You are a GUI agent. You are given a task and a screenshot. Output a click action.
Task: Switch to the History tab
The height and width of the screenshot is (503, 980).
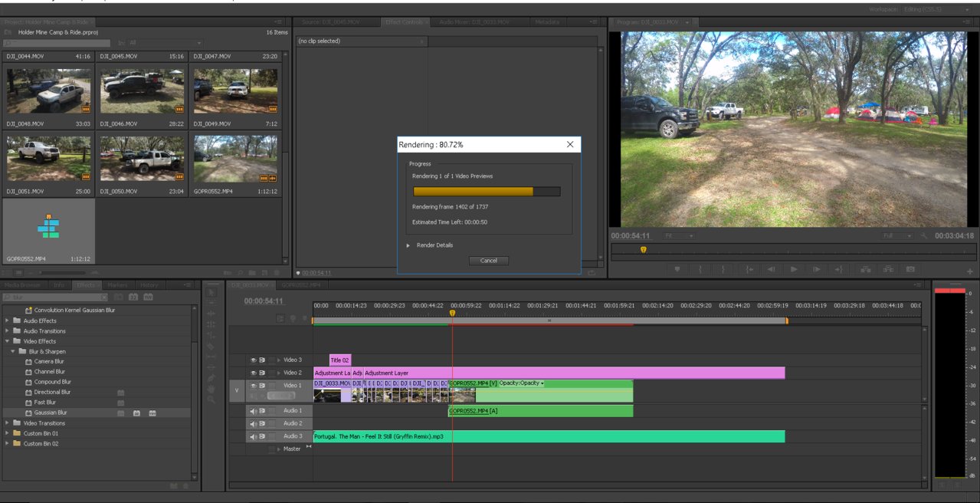(149, 285)
